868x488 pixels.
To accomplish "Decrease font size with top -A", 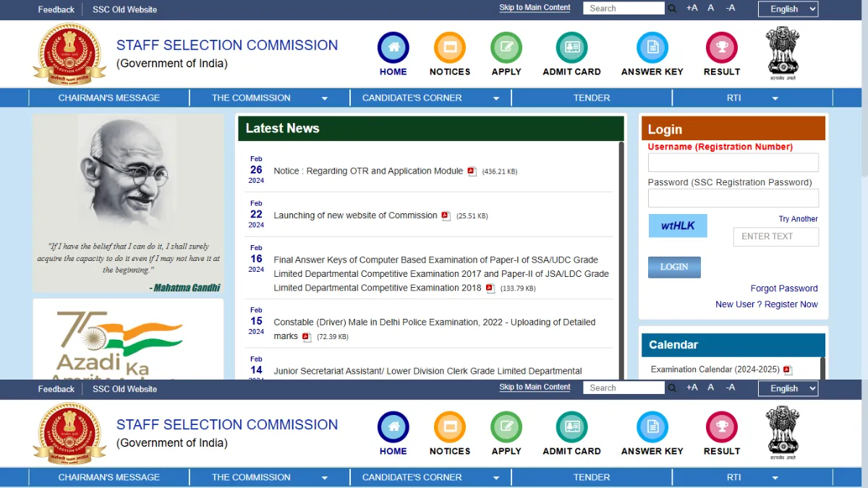I will pyautogui.click(x=731, y=8).
